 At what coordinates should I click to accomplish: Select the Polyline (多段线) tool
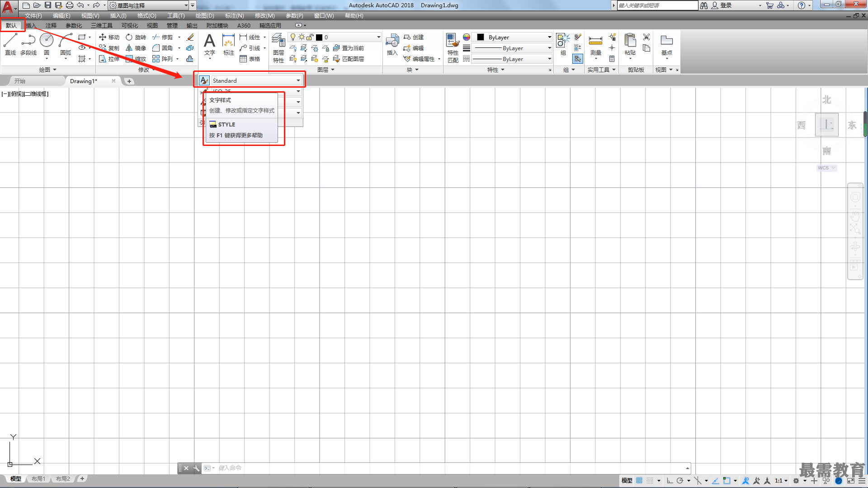pos(28,44)
